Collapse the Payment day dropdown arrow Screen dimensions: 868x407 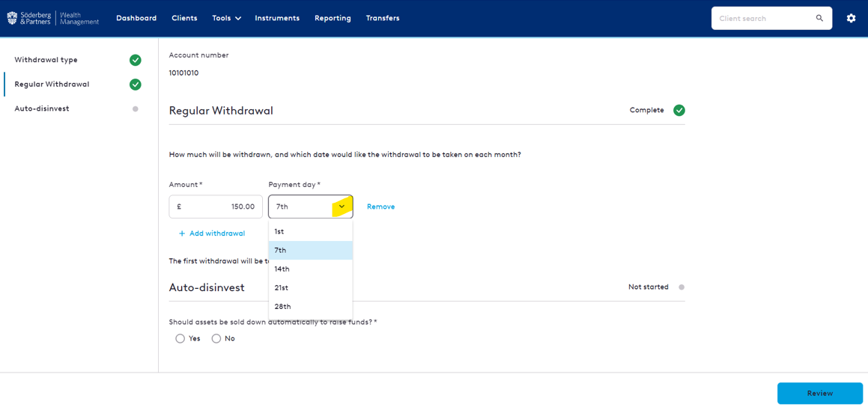[342, 206]
